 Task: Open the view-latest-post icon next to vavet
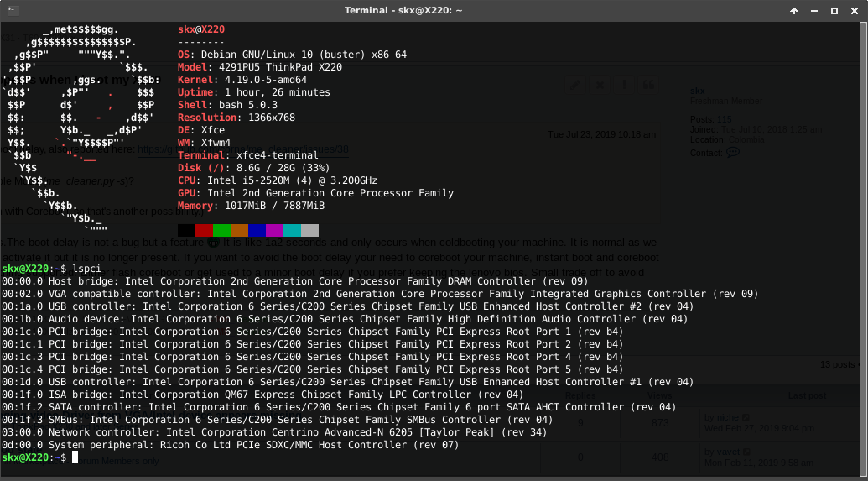pos(747,452)
